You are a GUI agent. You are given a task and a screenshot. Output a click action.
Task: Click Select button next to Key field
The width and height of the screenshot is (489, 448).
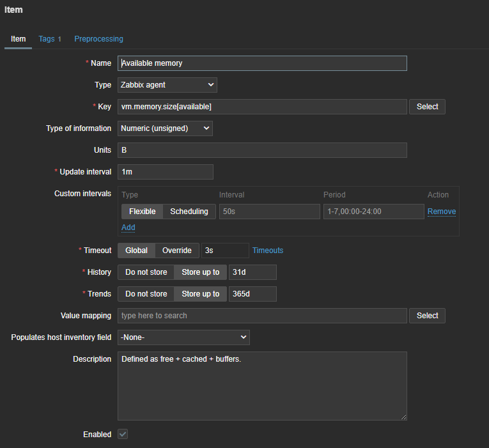427,107
